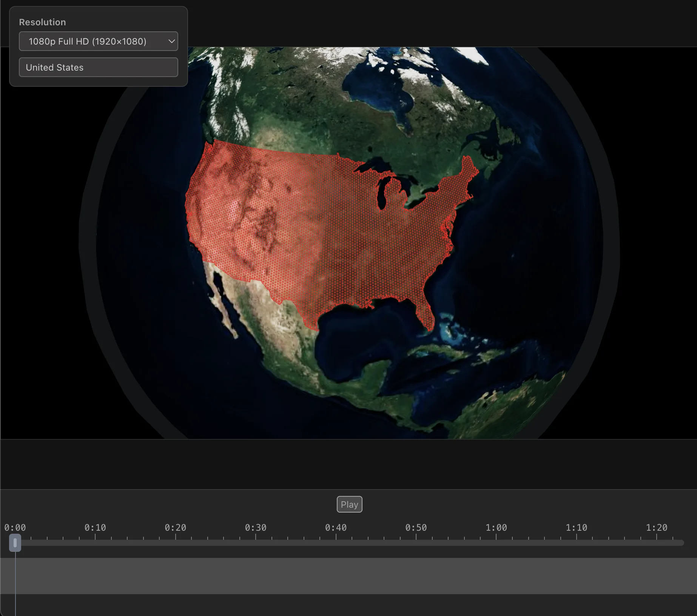Click the 1:10 timeline label
Screen dimensions: 697x616
pos(577,528)
